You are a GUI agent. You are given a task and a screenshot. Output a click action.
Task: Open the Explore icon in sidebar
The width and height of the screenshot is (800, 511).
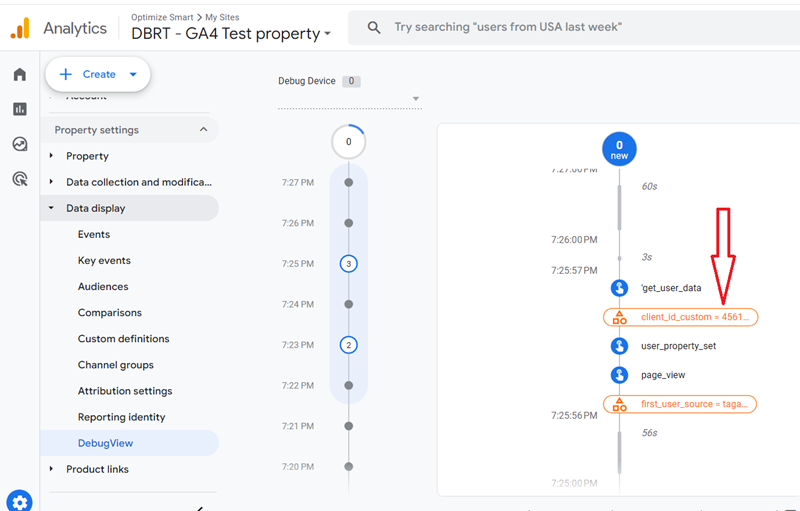(x=20, y=144)
